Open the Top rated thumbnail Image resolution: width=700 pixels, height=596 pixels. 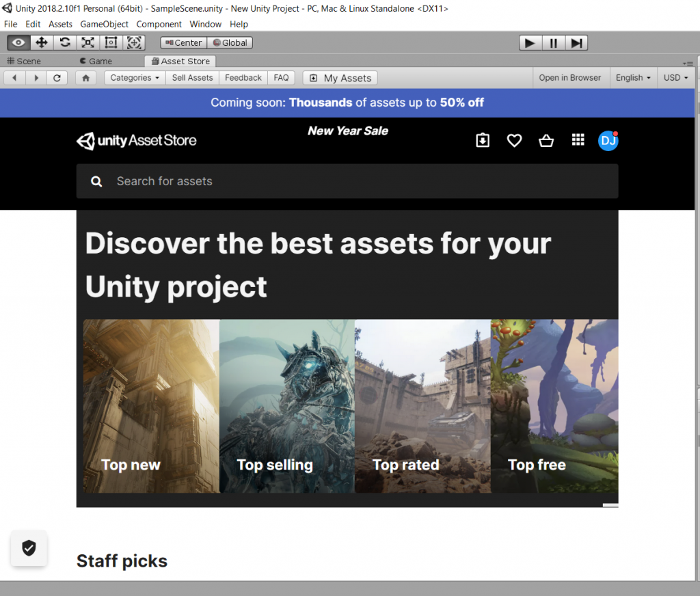[x=422, y=406]
